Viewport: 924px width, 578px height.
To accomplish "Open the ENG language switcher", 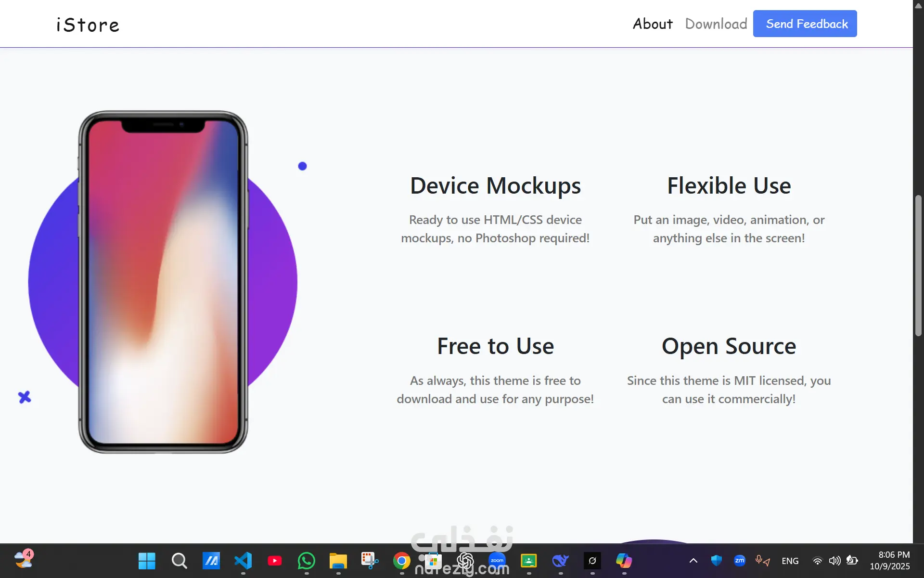I will [790, 561].
